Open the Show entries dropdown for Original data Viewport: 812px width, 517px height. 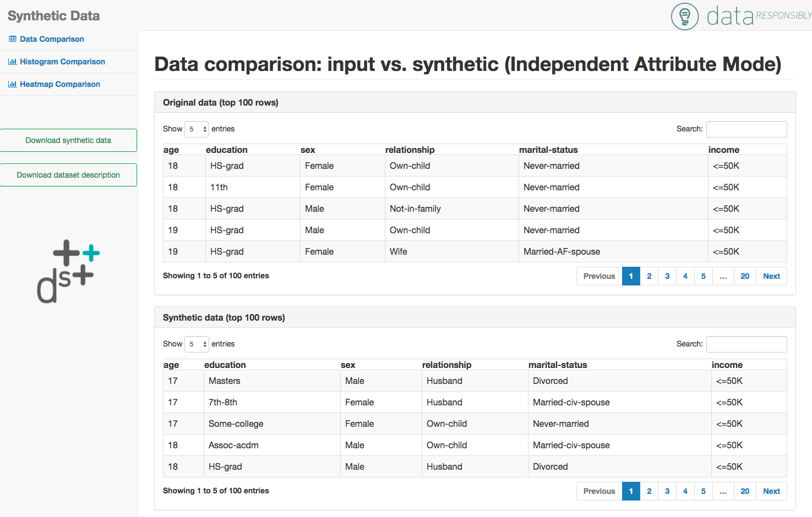(197, 129)
